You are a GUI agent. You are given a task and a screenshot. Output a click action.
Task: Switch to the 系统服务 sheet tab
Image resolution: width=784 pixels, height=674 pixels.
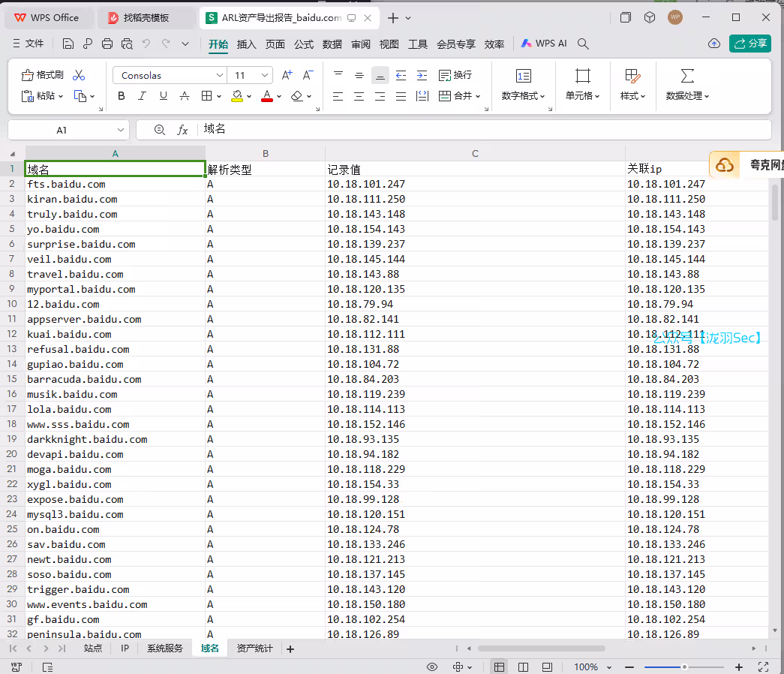pos(164,648)
